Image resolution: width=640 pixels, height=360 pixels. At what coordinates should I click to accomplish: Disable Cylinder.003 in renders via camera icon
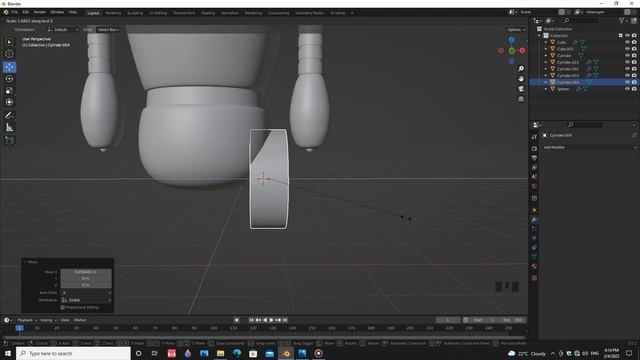(634, 76)
